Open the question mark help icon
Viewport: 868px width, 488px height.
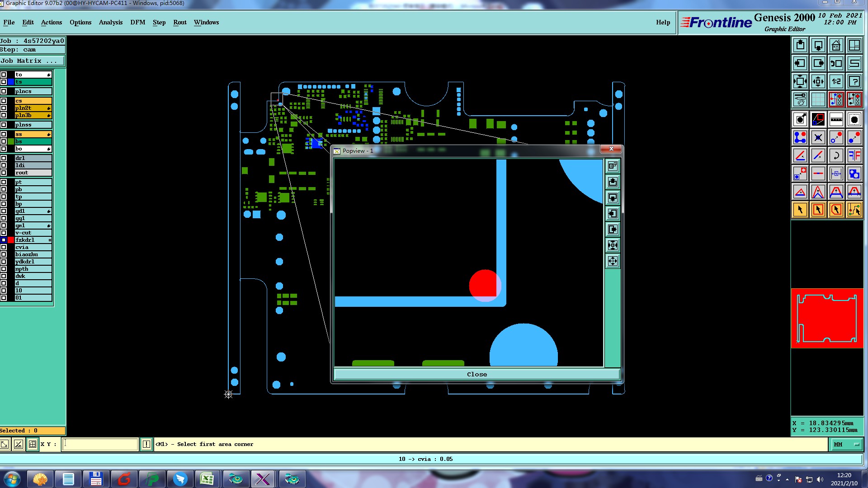[854, 81]
